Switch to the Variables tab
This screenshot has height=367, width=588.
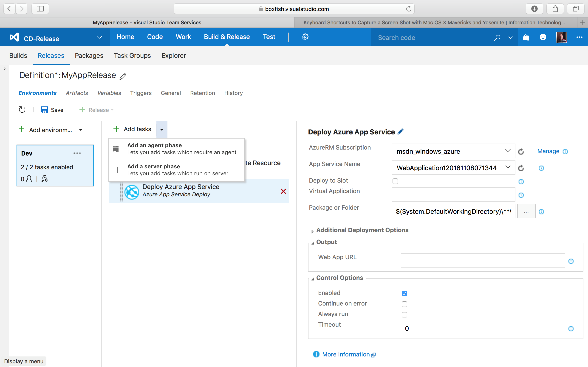pyautogui.click(x=109, y=93)
